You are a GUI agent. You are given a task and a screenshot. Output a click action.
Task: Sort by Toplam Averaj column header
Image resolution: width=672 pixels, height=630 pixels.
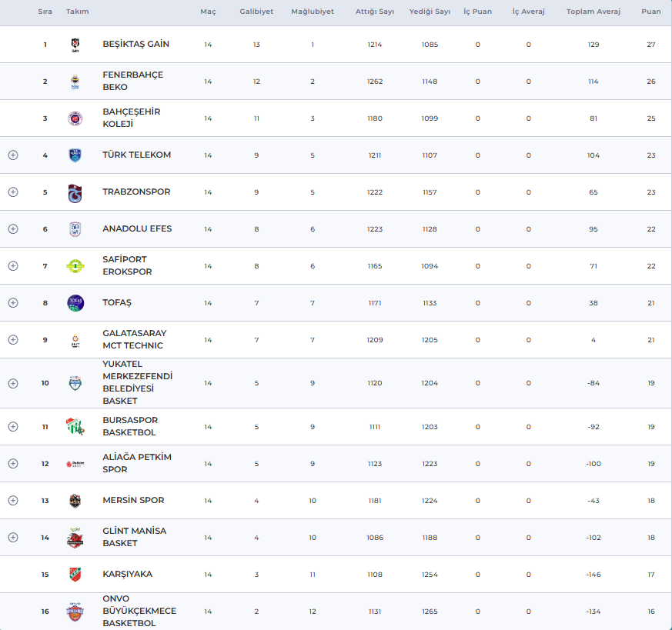click(x=593, y=12)
